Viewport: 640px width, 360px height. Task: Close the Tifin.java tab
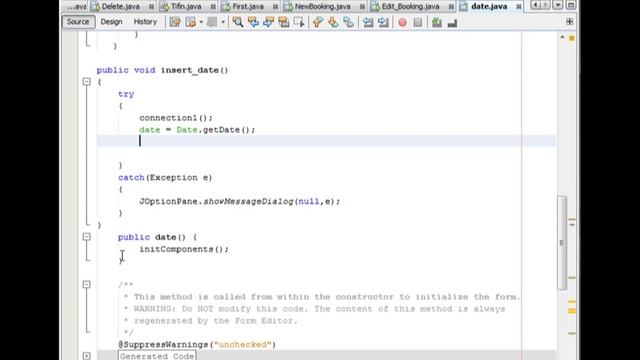[x=213, y=7]
